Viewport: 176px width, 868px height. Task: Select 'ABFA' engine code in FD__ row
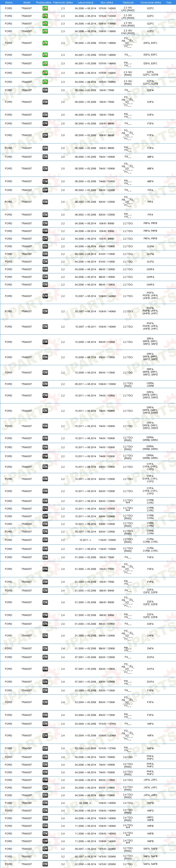[x=150, y=169]
